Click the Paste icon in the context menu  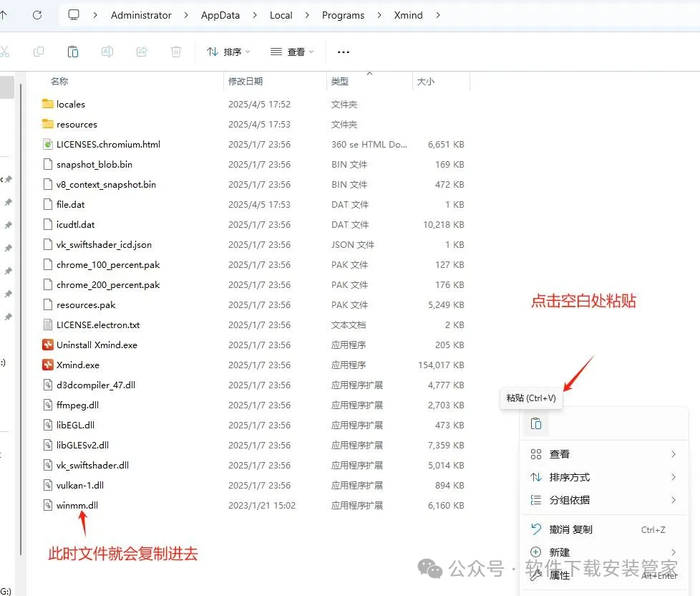coord(536,423)
